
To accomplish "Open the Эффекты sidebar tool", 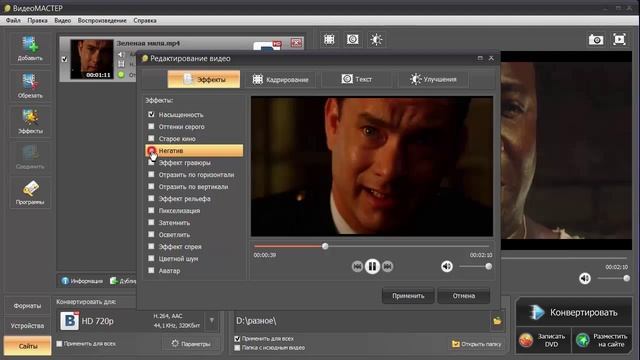I will tap(30, 121).
